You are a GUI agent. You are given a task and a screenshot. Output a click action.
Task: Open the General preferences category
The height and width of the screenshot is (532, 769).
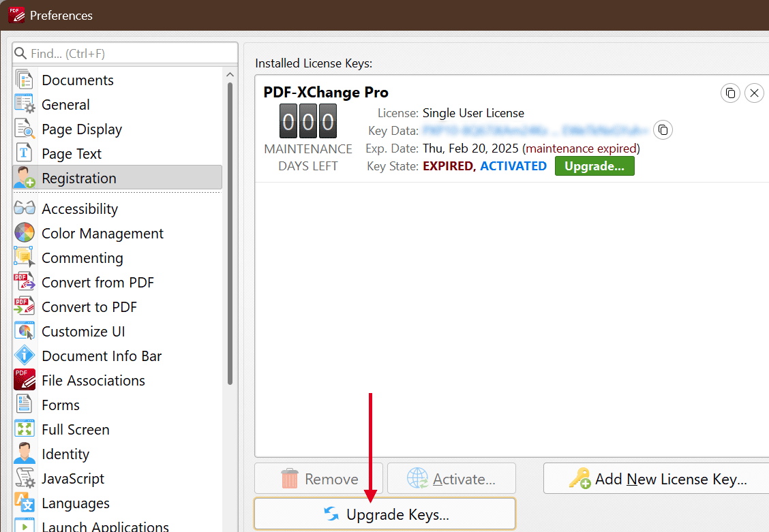click(x=117, y=104)
